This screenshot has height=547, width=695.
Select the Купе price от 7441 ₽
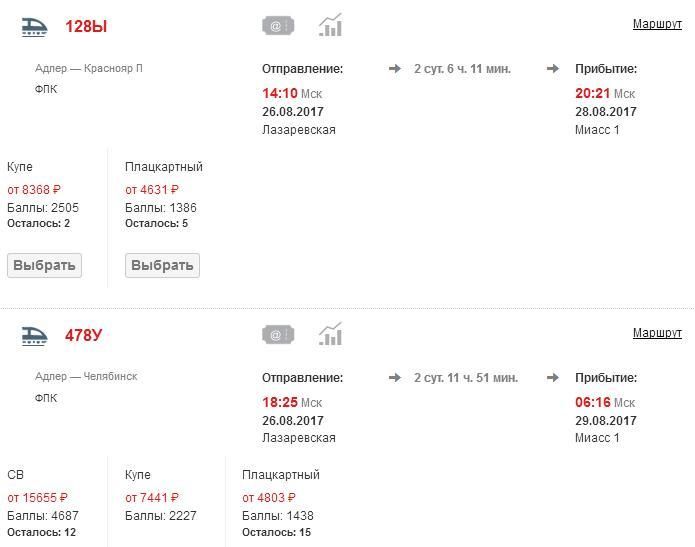pyautogui.click(x=152, y=498)
